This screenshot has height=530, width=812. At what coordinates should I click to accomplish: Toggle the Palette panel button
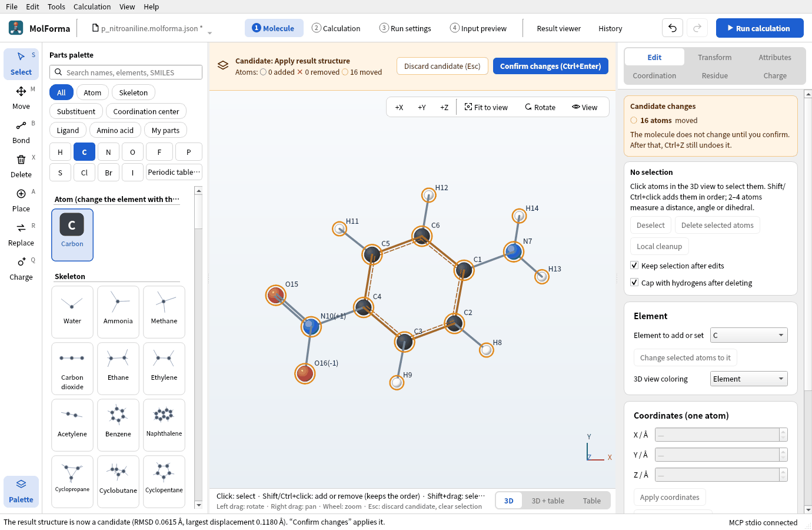(x=21, y=491)
